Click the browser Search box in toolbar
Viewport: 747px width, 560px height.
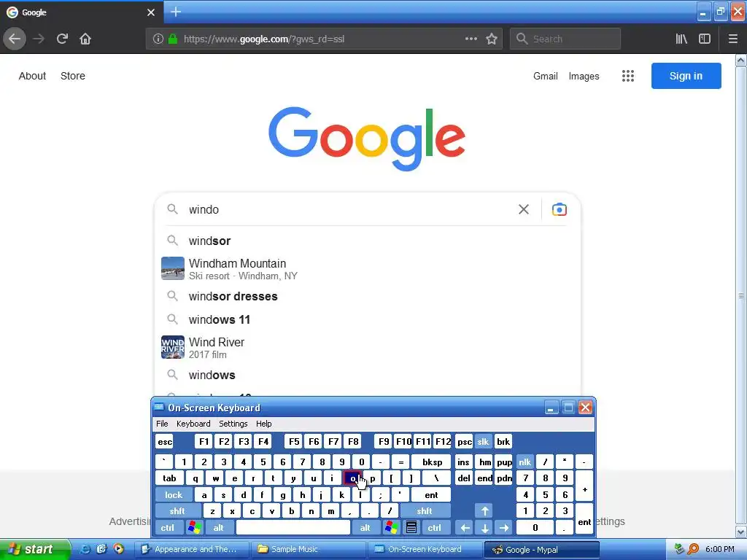tap(565, 39)
